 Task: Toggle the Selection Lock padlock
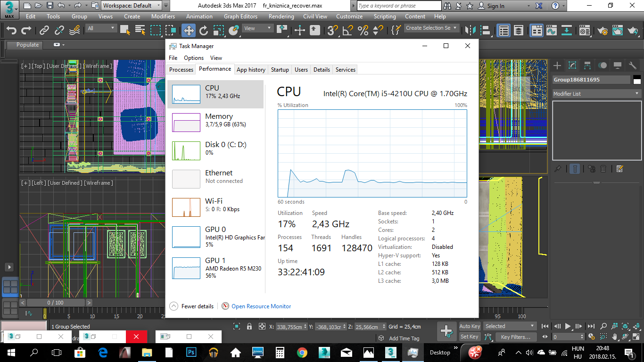click(249, 326)
